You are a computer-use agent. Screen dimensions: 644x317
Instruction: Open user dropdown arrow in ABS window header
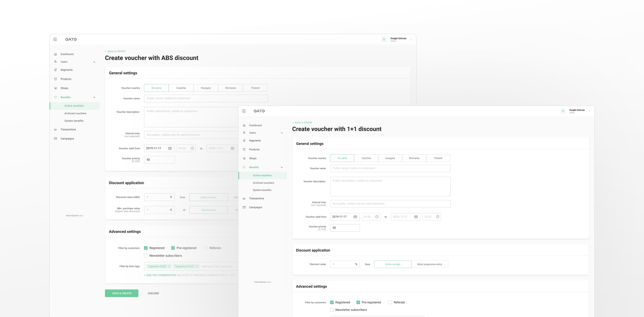[x=411, y=40]
